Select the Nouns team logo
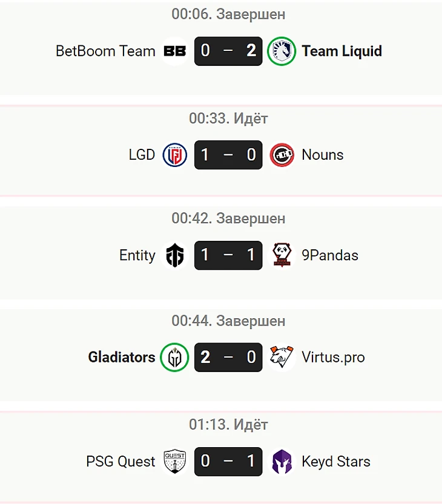 tap(282, 155)
